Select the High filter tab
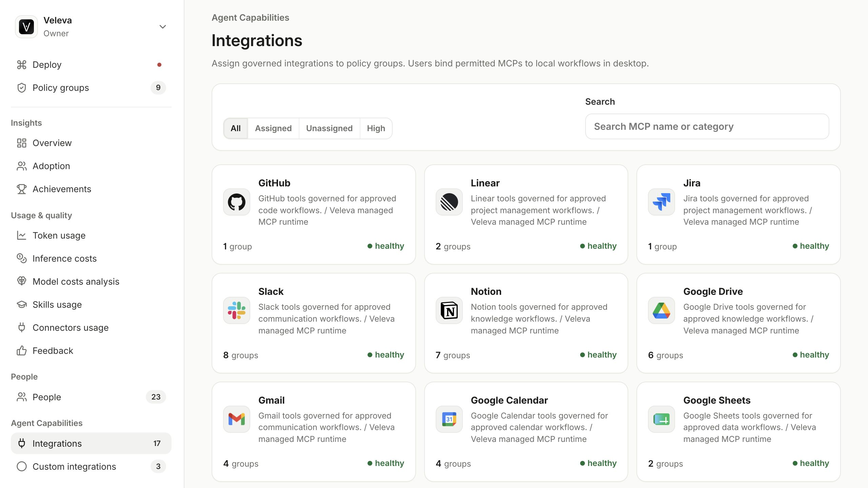 376,128
